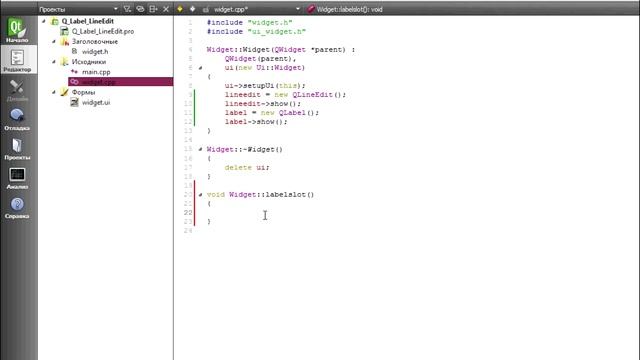Viewport: 640px width, 360px height.
Task: Click the '#include "widget.h"' line
Action: (x=249, y=22)
